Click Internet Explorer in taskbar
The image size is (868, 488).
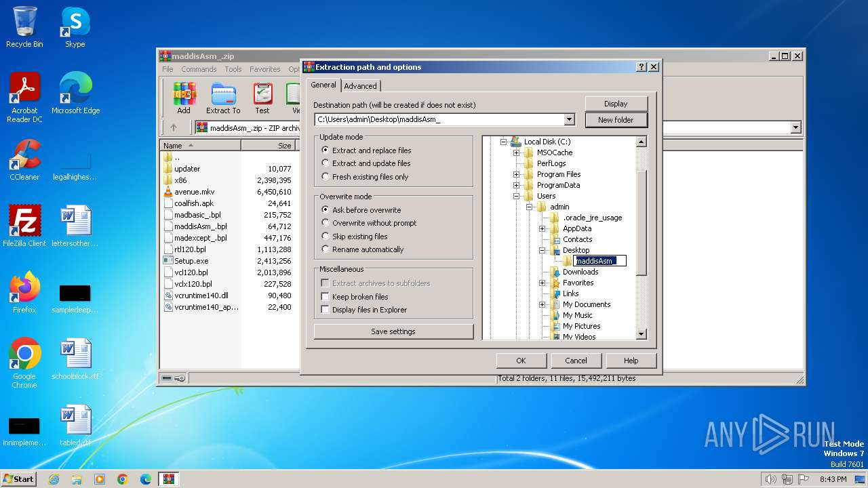(54, 479)
